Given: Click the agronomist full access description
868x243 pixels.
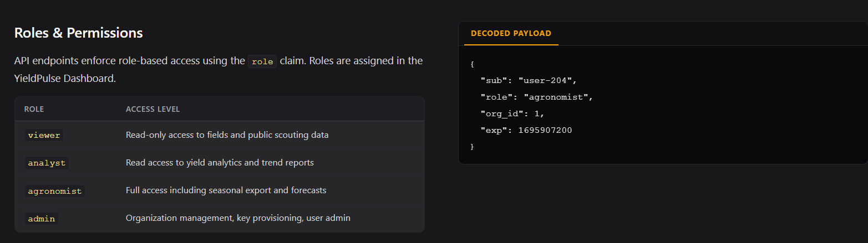Looking at the screenshot, I should [226, 190].
